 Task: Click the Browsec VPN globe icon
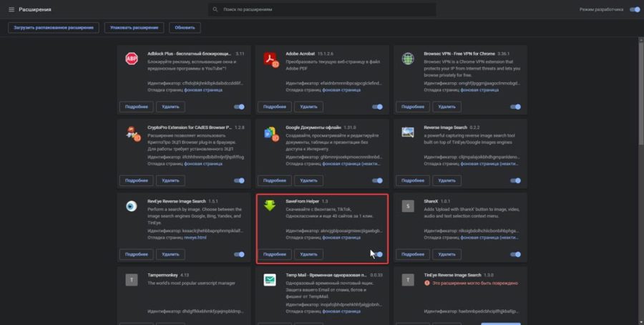(408, 59)
